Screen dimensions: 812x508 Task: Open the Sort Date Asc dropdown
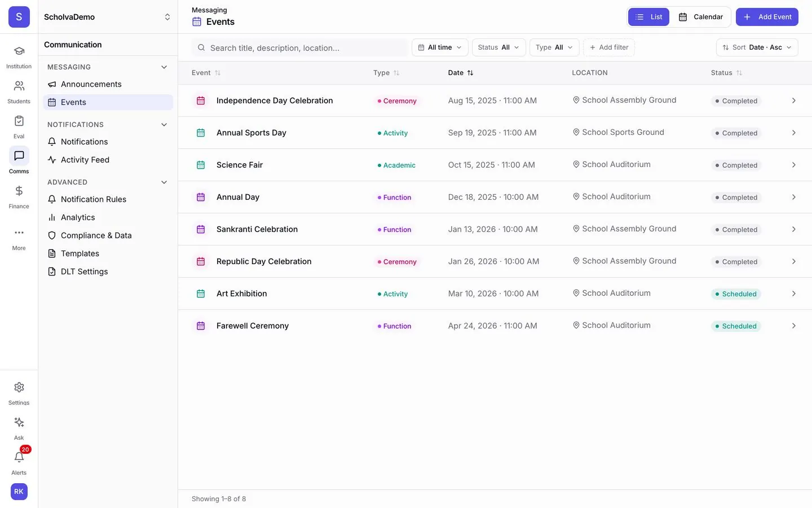[x=757, y=47]
